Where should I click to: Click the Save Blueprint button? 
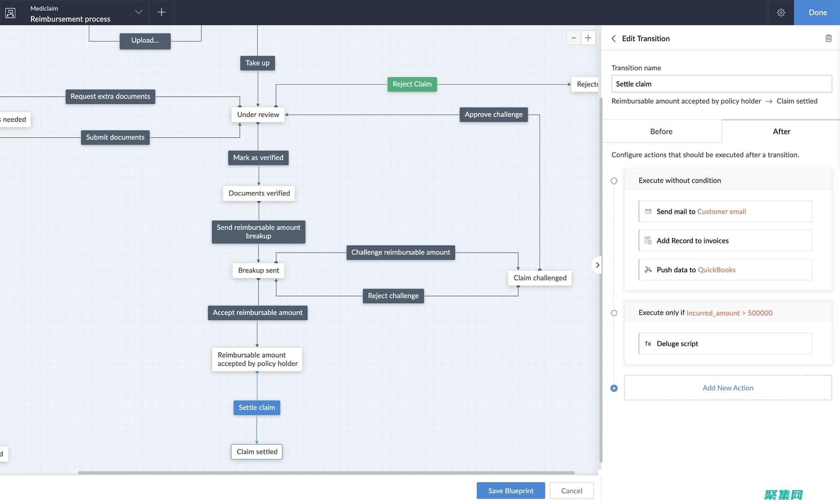511,491
